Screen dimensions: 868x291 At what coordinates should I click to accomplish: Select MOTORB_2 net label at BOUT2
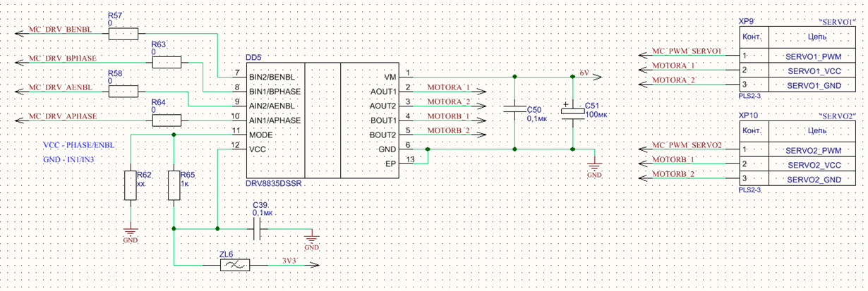[448, 131]
